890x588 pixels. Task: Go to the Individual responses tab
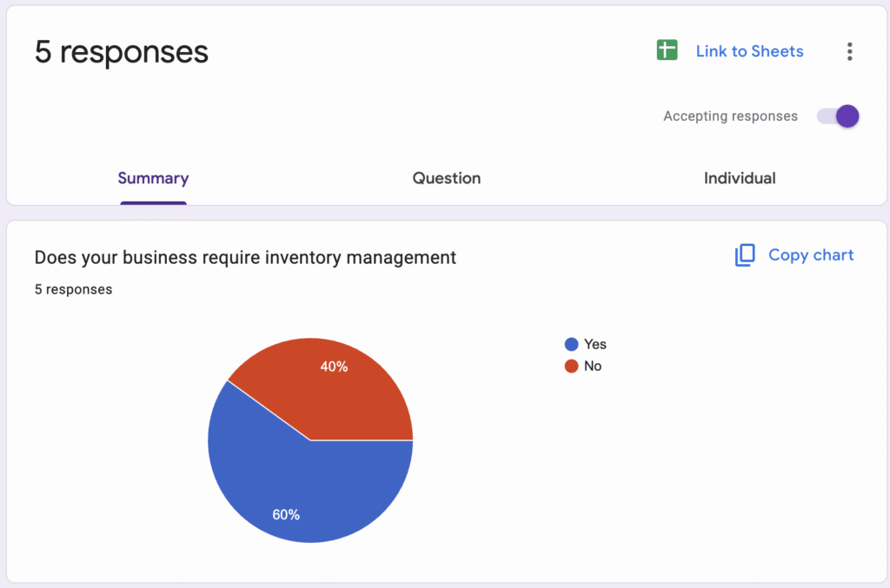click(x=740, y=179)
